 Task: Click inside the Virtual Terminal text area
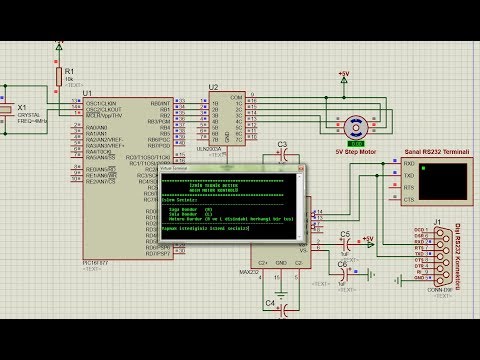tap(229, 207)
